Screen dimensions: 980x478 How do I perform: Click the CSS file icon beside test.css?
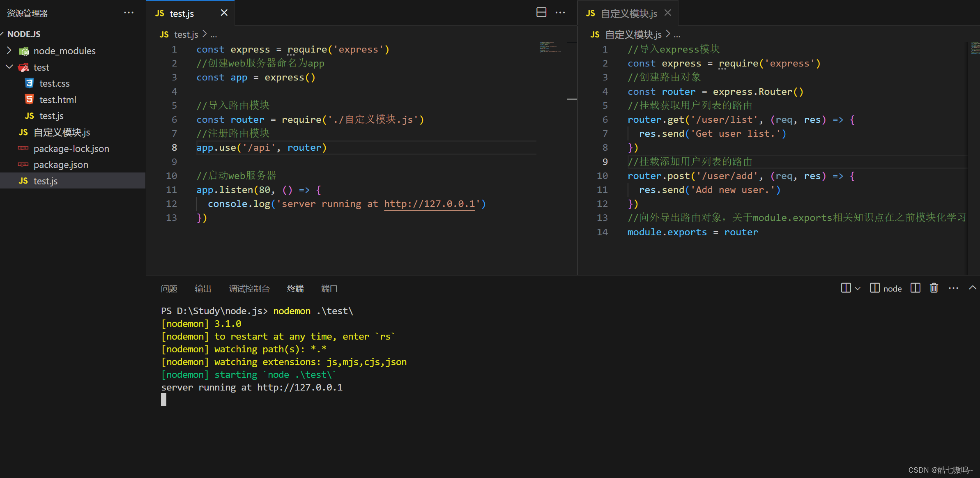click(29, 83)
